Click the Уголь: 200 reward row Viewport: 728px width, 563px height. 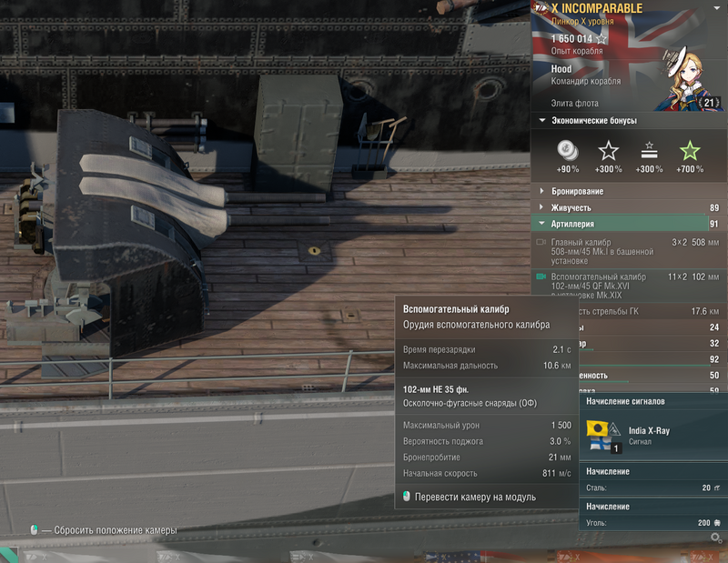coord(652,523)
